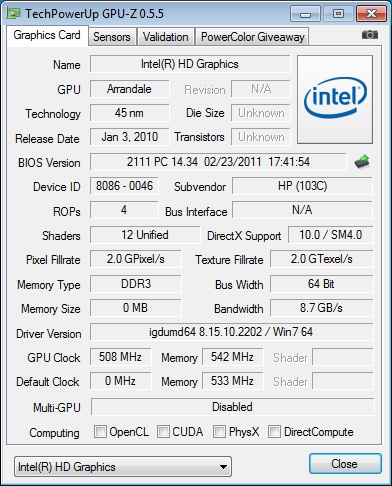392x486 pixels.
Task: Click the DirectX Support label
Action: point(244,236)
